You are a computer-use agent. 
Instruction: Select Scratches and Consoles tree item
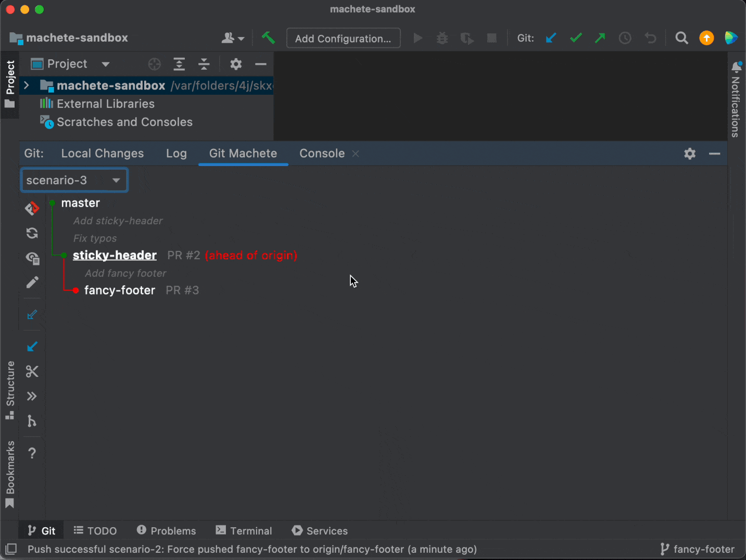tap(125, 122)
